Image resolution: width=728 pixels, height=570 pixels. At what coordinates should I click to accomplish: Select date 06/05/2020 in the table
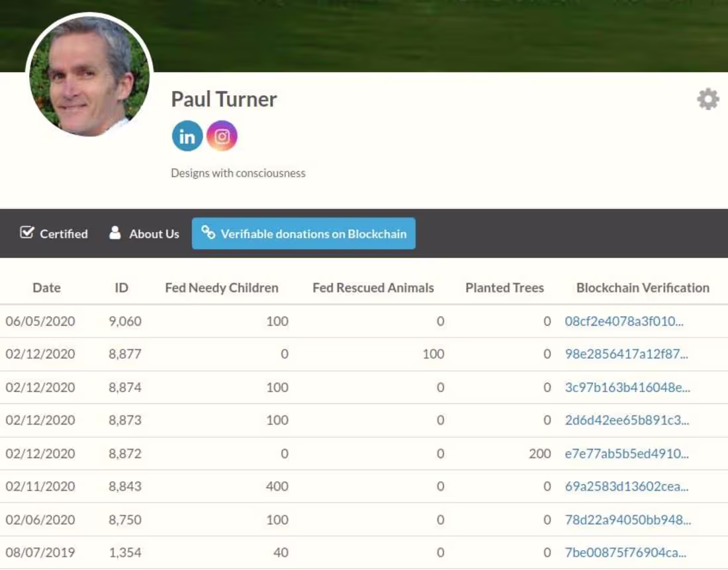click(40, 321)
